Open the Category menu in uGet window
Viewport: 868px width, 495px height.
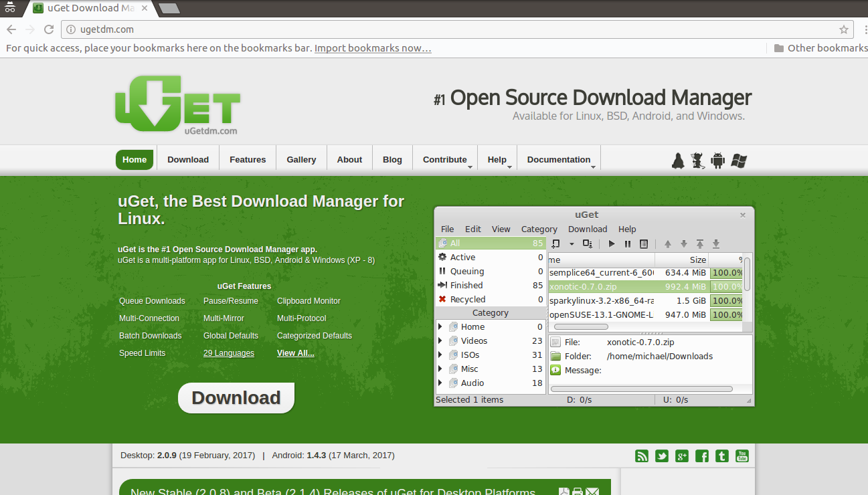(539, 229)
